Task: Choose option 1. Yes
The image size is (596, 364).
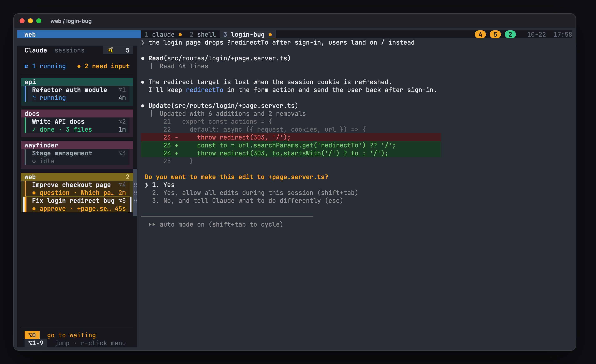Action: click(163, 185)
